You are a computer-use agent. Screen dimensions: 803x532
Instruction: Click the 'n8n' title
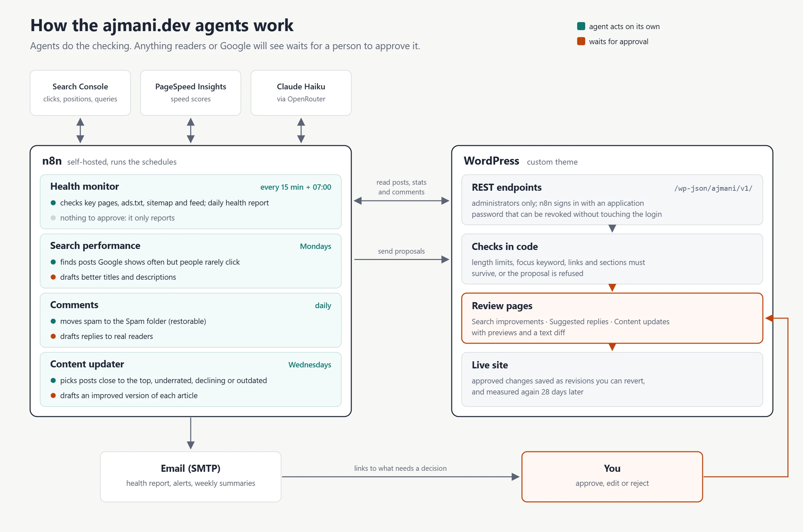(52, 161)
